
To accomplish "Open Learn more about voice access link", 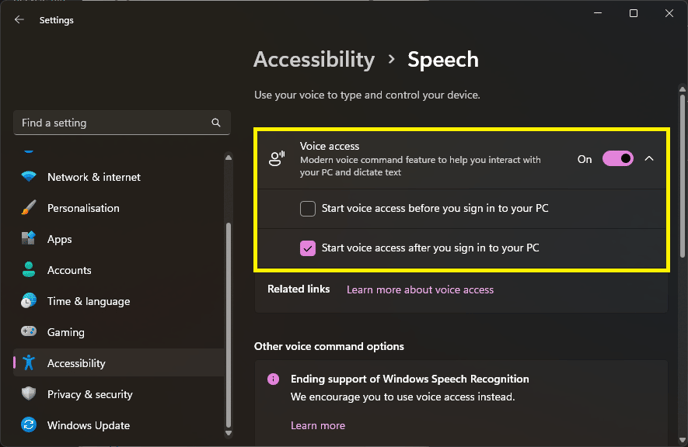I will click(x=420, y=290).
